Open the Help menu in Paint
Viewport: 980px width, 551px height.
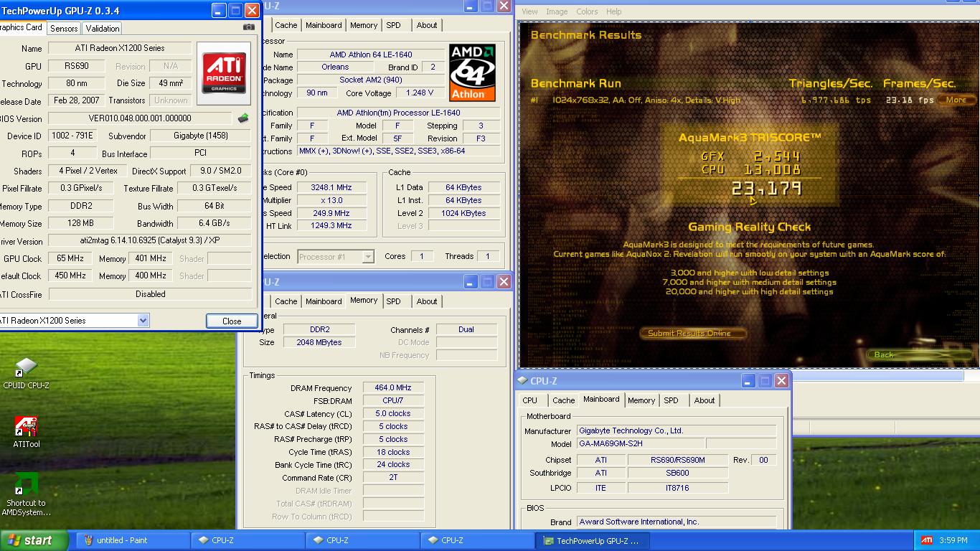(x=614, y=11)
